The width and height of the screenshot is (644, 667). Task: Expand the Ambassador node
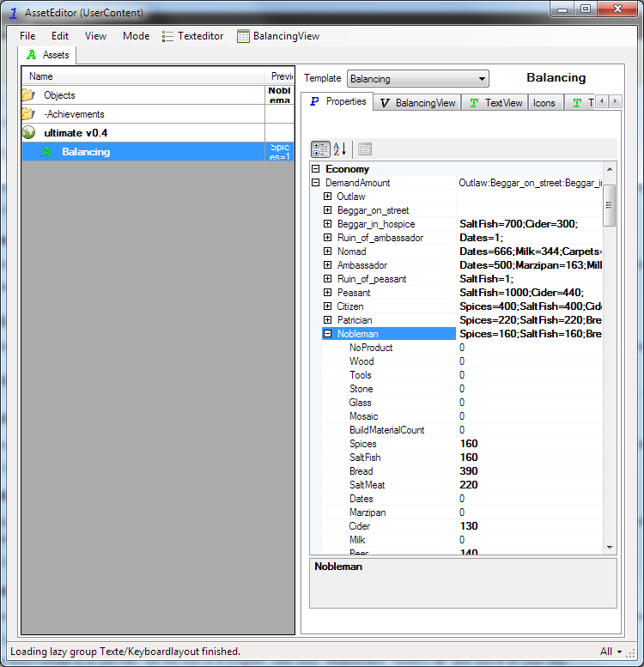tap(327, 264)
